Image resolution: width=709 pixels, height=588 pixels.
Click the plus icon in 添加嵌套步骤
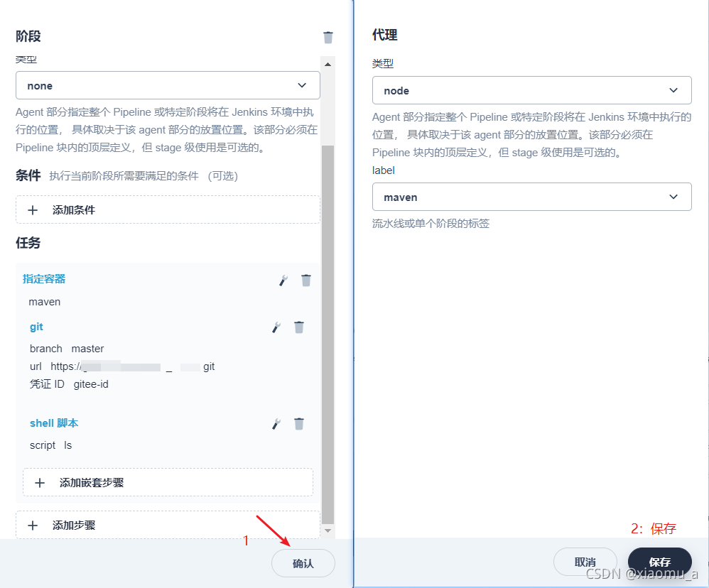pos(40,482)
